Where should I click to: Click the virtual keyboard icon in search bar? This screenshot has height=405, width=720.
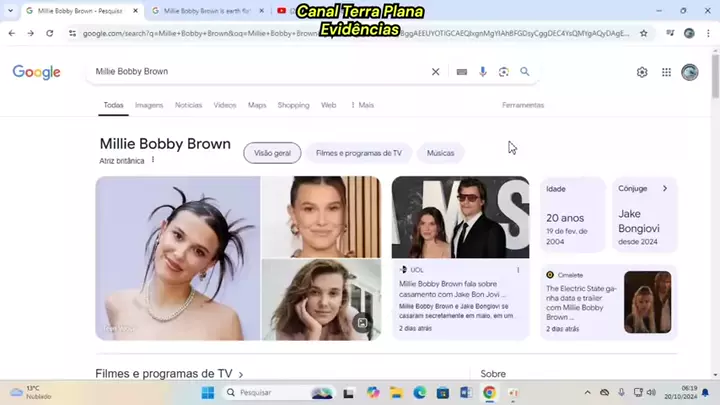[461, 72]
